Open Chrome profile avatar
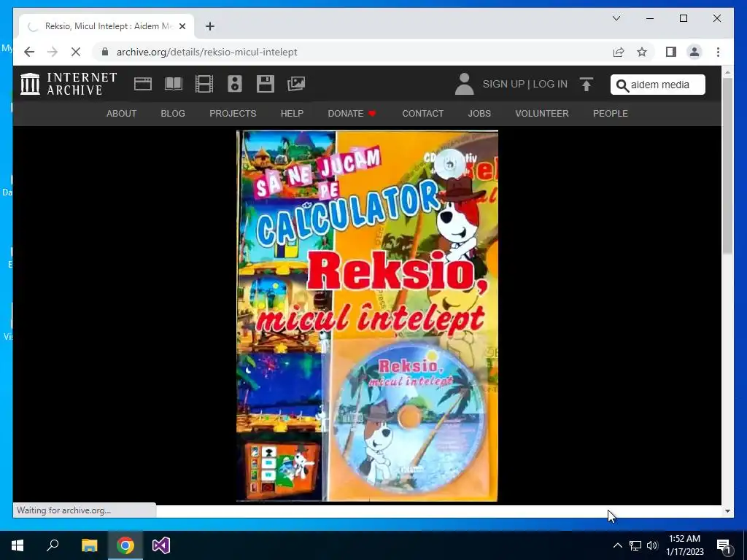 tap(694, 52)
